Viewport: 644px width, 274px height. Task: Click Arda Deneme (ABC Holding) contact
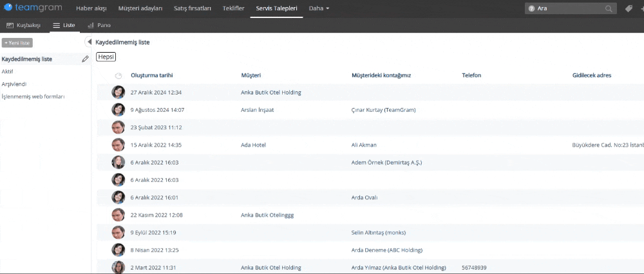point(387,250)
